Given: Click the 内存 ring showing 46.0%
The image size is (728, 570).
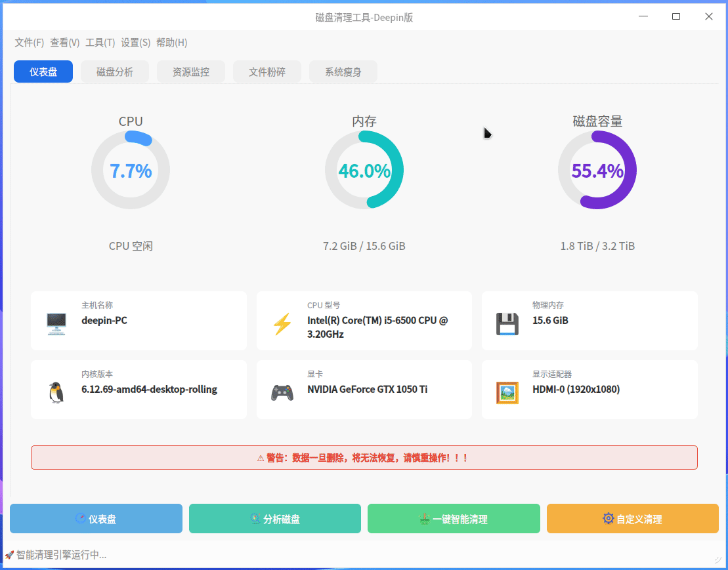Looking at the screenshot, I should point(364,170).
